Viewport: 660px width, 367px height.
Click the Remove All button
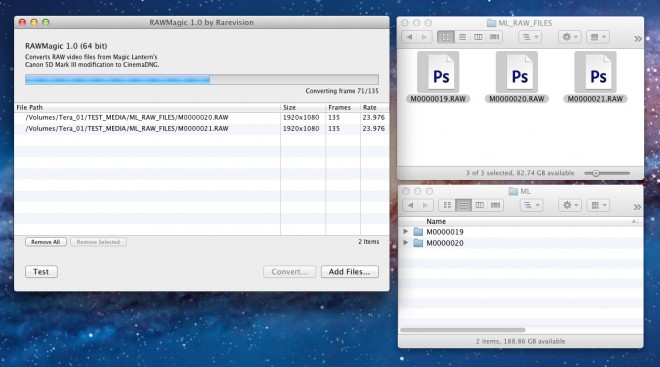pos(45,242)
